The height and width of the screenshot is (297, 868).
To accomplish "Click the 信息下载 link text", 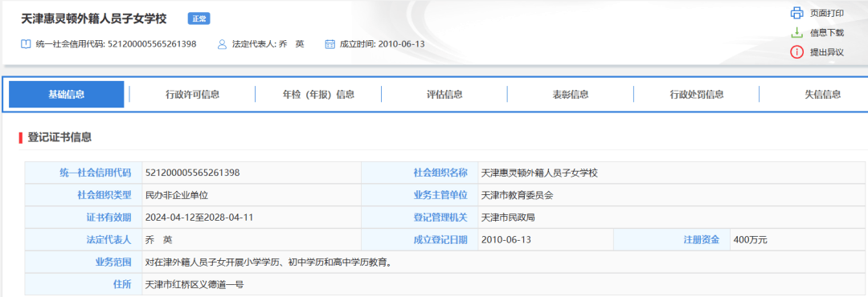I will click(826, 33).
